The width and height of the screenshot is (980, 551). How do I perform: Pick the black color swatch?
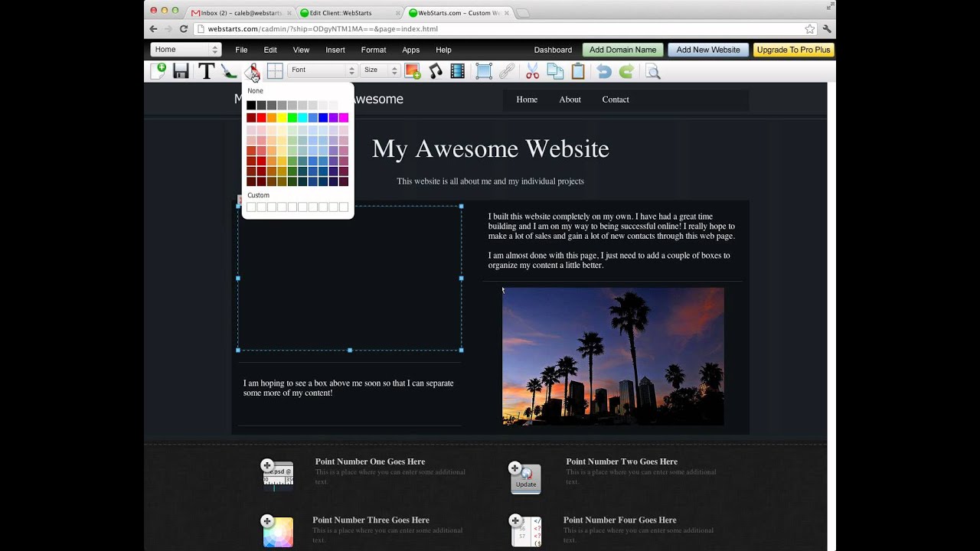coord(251,106)
